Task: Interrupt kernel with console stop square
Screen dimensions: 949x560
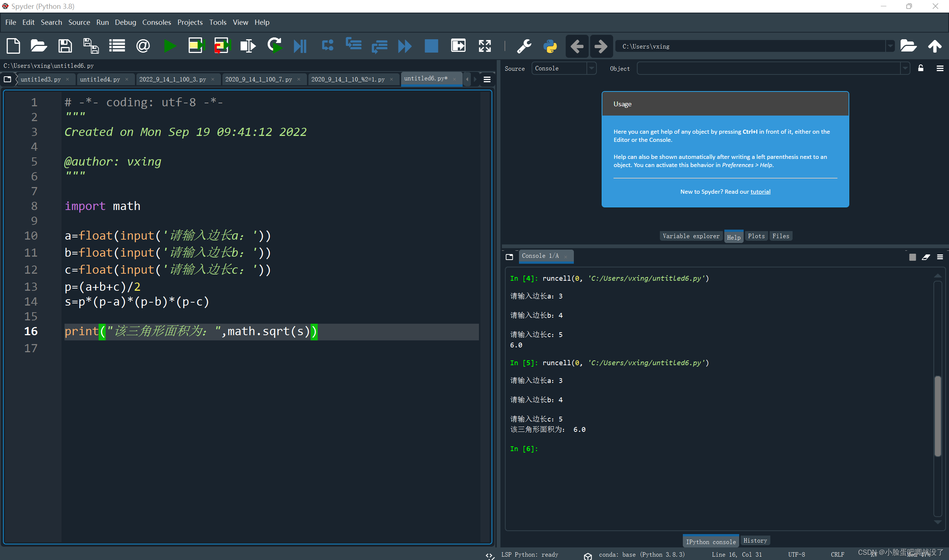Action: (912, 257)
